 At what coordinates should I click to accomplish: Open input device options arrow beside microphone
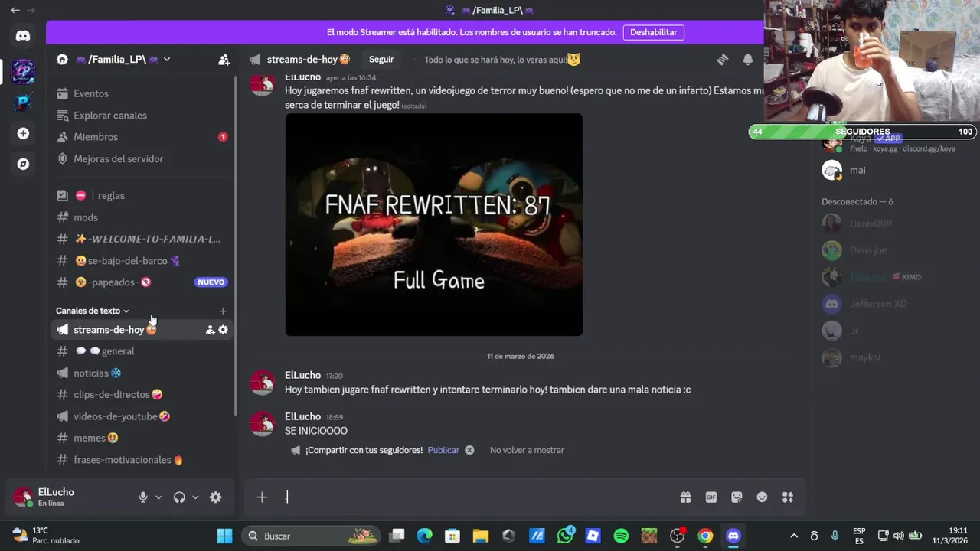pyautogui.click(x=158, y=497)
